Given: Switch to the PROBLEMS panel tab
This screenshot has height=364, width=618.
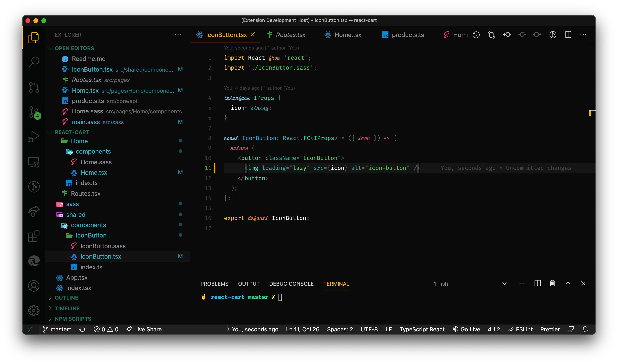Looking at the screenshot, I should coord(214,284).
